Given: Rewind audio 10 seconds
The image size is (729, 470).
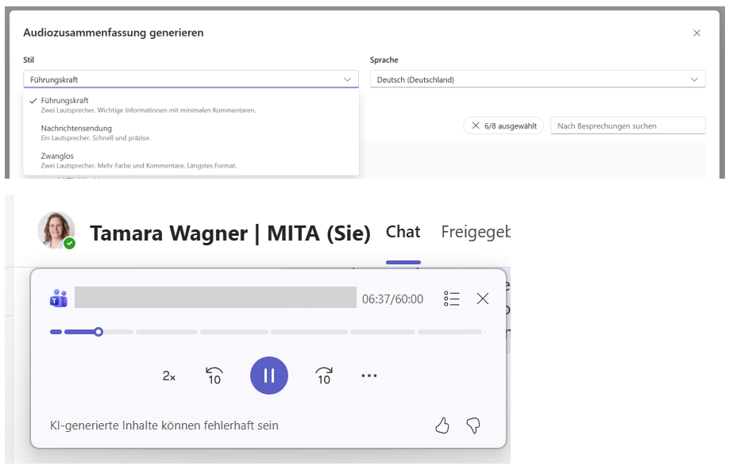Looking at the screenshot, I should point(214,376).
